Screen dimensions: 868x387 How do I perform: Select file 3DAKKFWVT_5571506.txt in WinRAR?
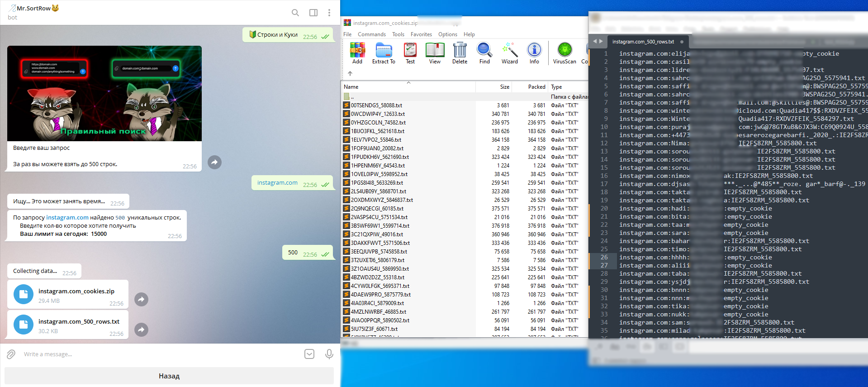[465, 243]
